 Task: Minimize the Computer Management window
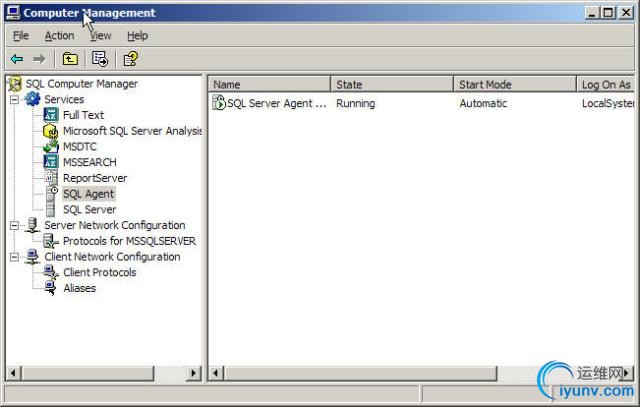point(592,13)
